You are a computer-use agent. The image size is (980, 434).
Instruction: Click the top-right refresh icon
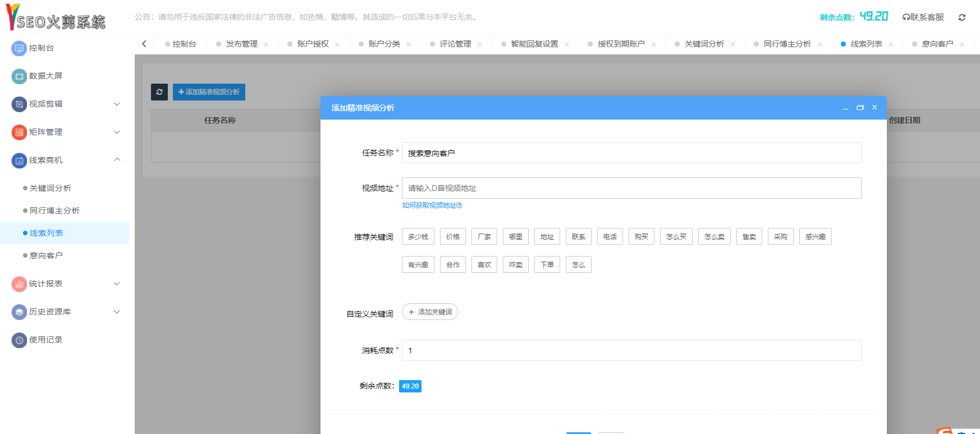coord(962,17)
